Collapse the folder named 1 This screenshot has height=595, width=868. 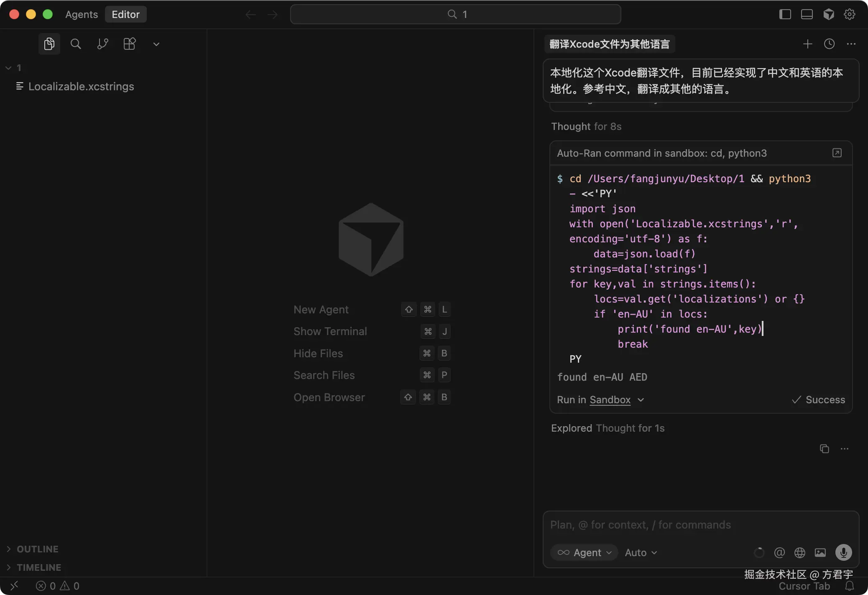pos(8,67)
